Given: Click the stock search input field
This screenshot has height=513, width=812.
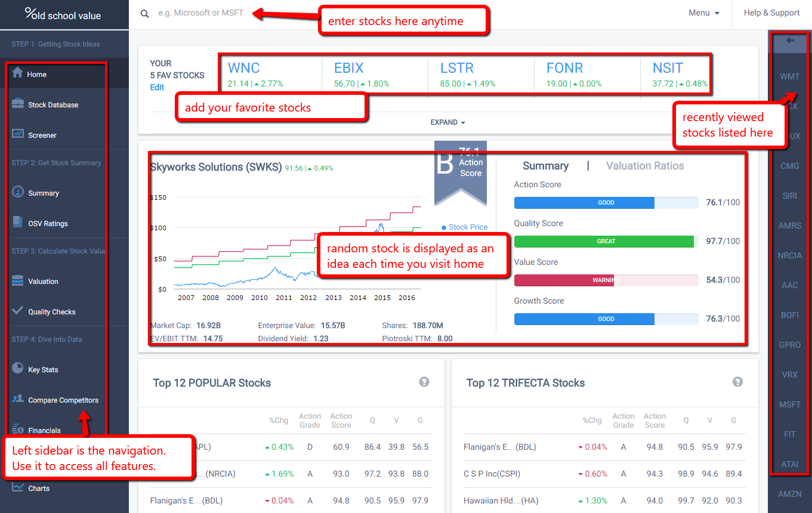Looking at the screenshot, I should pos(201,13).
